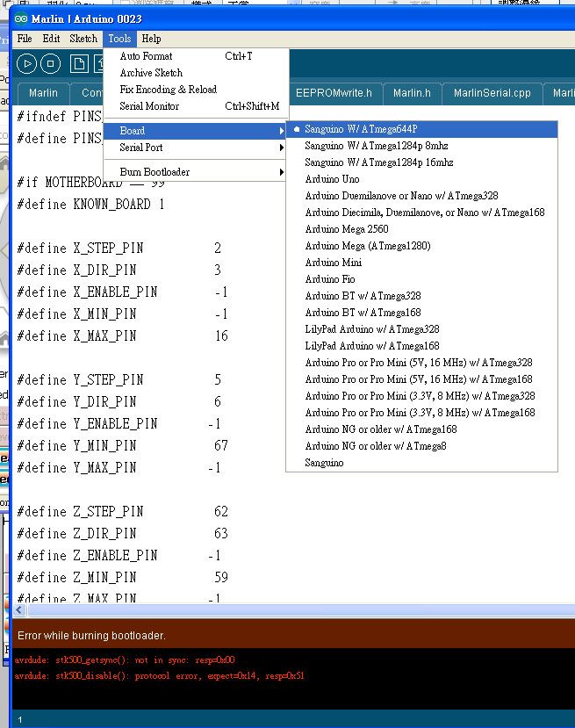Click the '#define Z_DIR_PIN' code line
This screenshot has width=575, height=728.
point(123,534)
